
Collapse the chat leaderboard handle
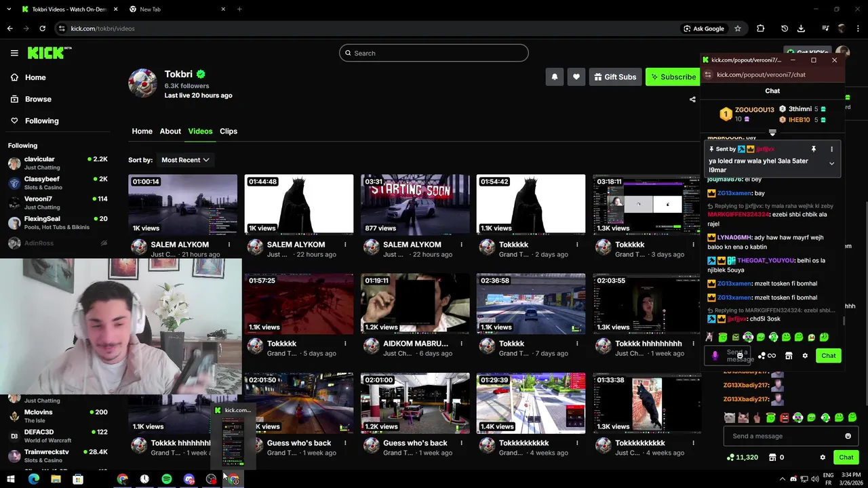point(772,132)
